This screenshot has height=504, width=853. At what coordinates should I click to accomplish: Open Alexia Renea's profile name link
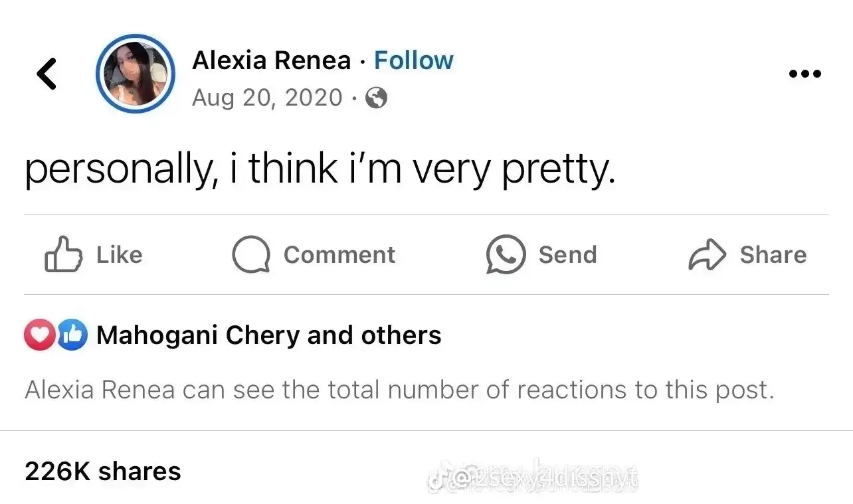click(x=271, y=60)
